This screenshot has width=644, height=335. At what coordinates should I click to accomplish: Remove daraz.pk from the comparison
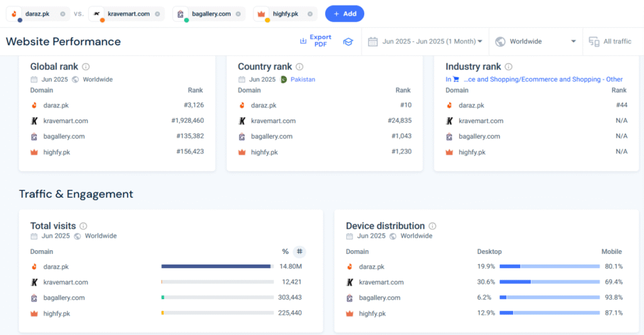[62, 14]
